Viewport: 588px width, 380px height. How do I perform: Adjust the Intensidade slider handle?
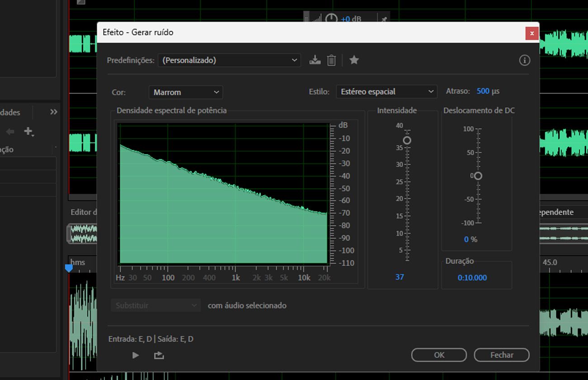click(407, 141)
